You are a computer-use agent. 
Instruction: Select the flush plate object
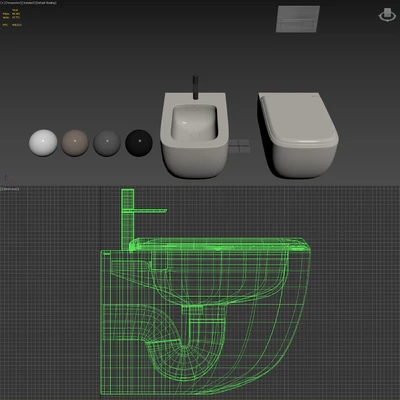(298, 19)
